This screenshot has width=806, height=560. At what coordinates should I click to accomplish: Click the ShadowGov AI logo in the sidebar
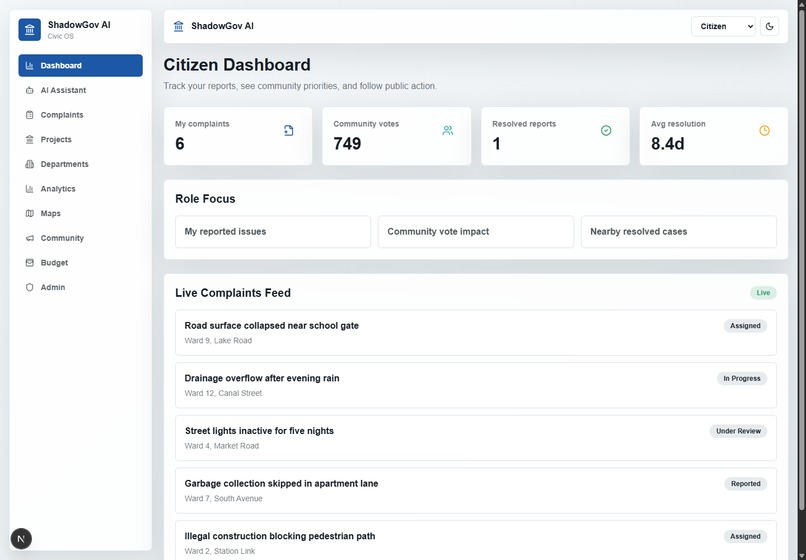click(x=29, y=30)
